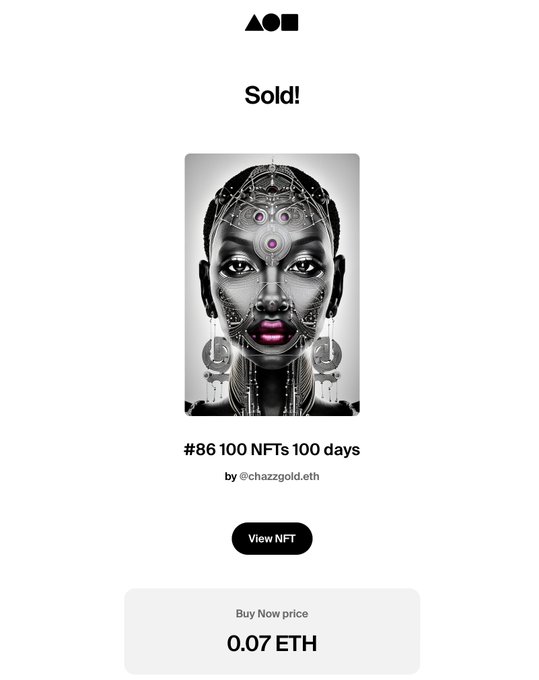Click the circle shape in the logo

[x=272, y=23]
